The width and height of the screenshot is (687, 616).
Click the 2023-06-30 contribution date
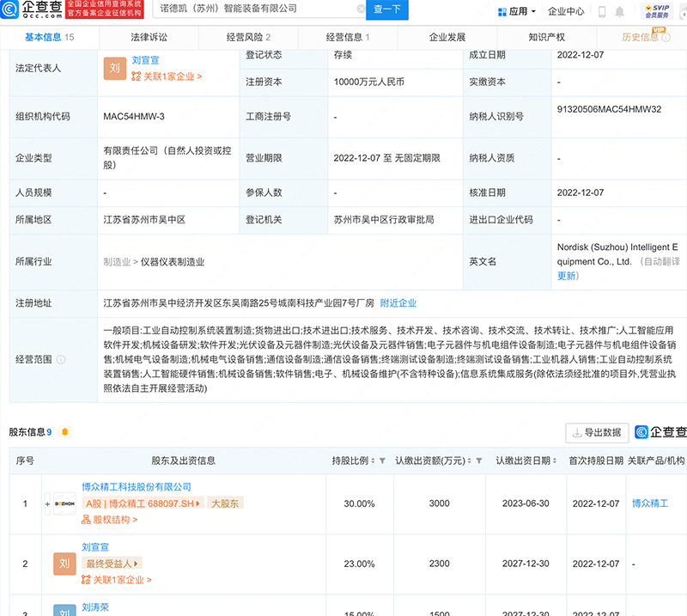pyautogui.click(x=526, y=503)
